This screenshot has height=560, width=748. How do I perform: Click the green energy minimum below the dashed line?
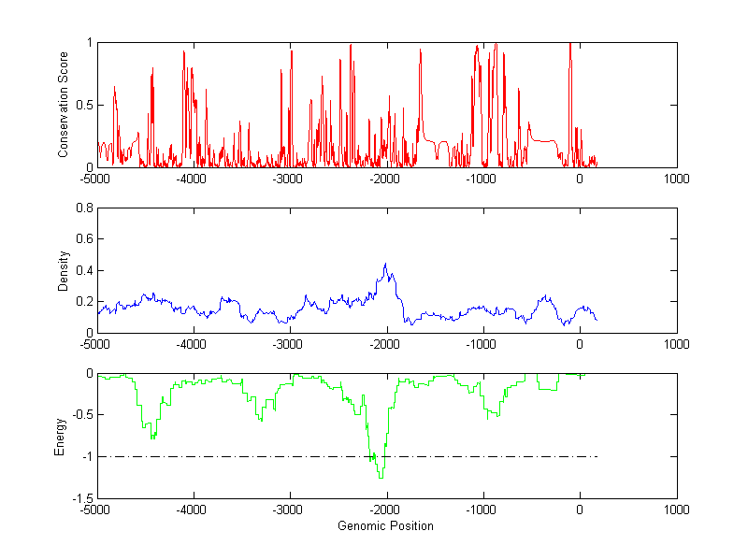pyautogui.click(x=381, y=477)
